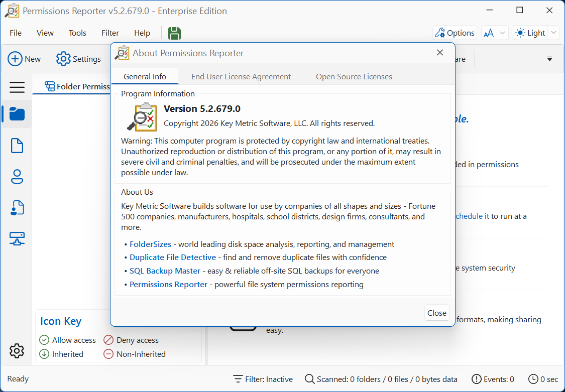Open the Duplicate File Detective link

[x=173, y=257]
